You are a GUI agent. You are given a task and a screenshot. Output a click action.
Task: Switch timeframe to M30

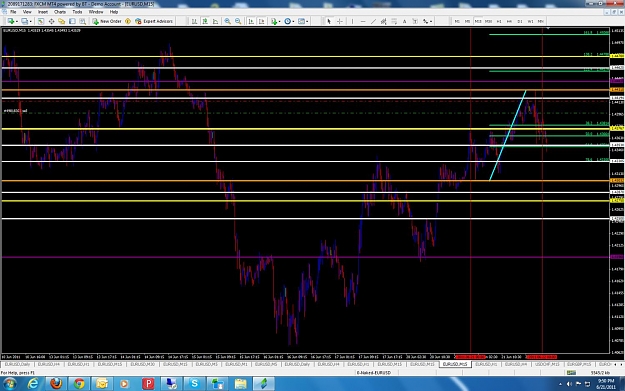coord(488,21)
